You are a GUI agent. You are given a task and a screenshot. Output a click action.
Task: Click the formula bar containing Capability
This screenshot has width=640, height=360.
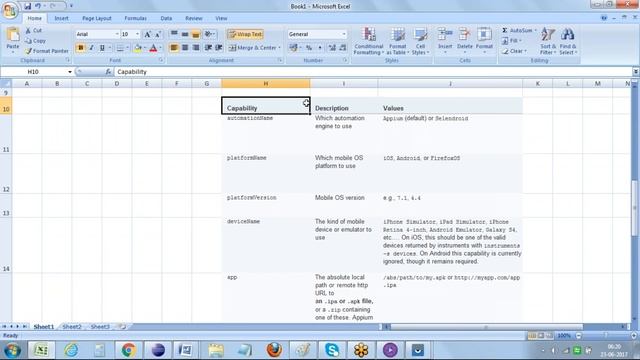point(373,72)
